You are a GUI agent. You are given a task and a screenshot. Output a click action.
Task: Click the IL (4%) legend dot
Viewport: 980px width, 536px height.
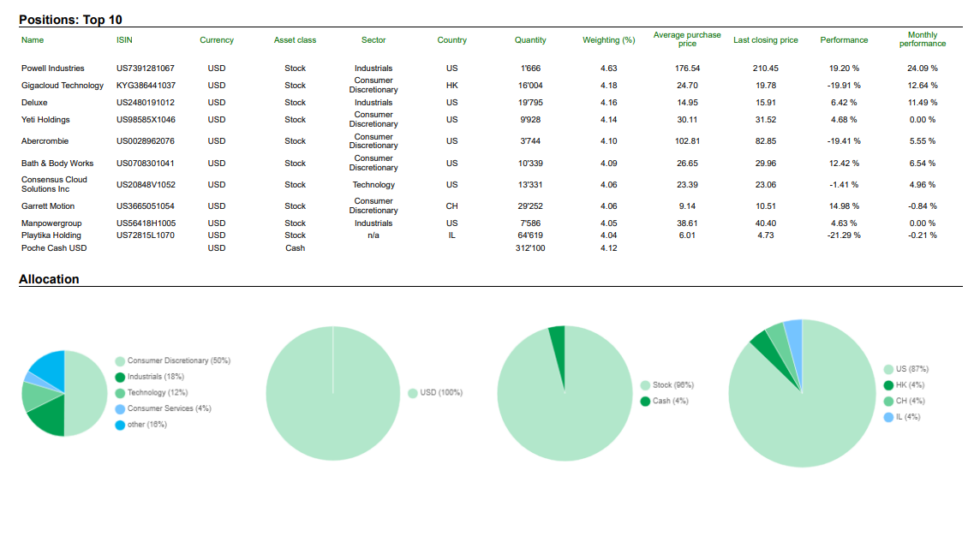888,417
